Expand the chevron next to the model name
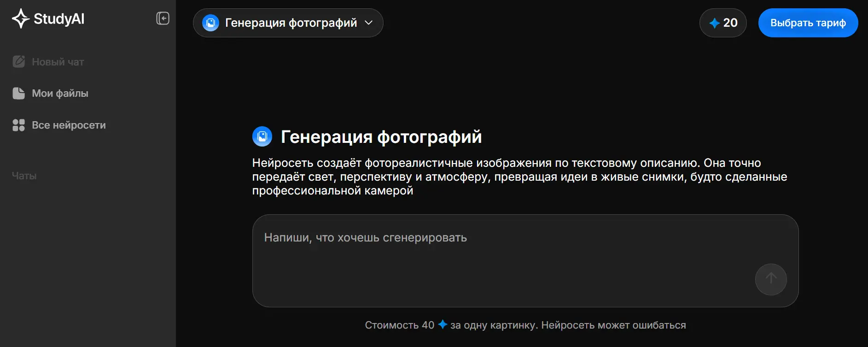The width and height of the screenshot is (868, 347). 369,23
